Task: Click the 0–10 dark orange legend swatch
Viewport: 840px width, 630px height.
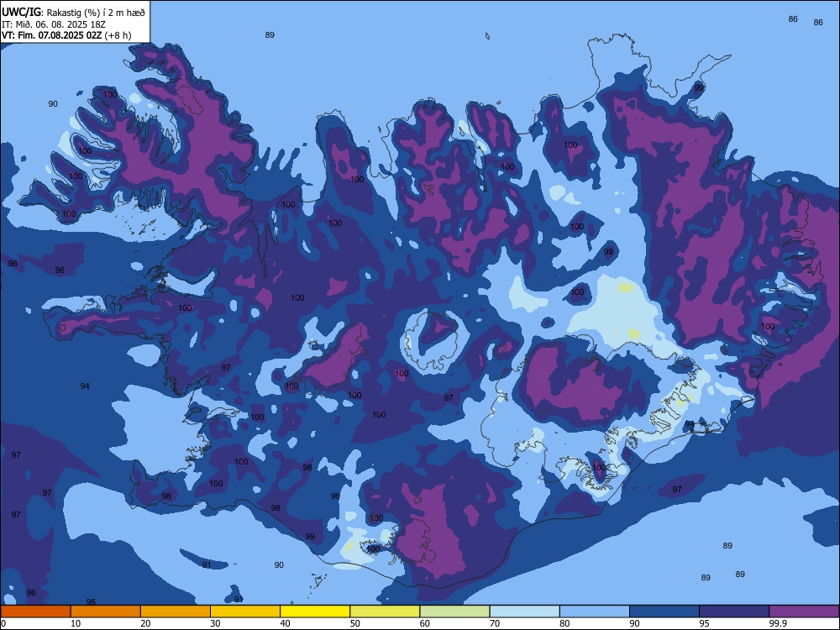Action: pyautogui.click(x=35, y=612)
